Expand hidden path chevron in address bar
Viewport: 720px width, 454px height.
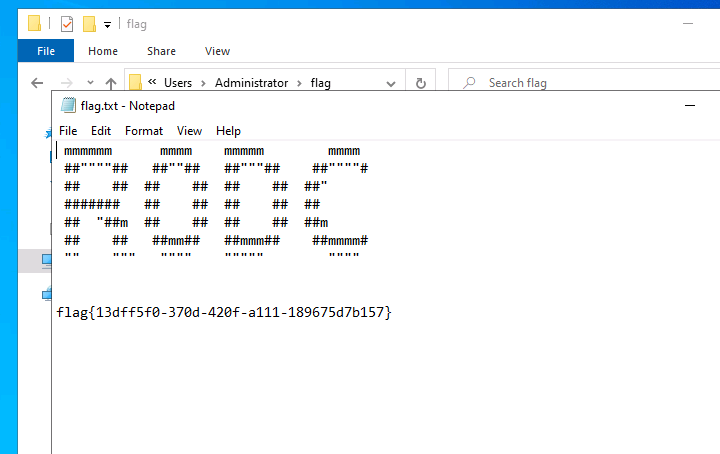(x=152, y=82)
